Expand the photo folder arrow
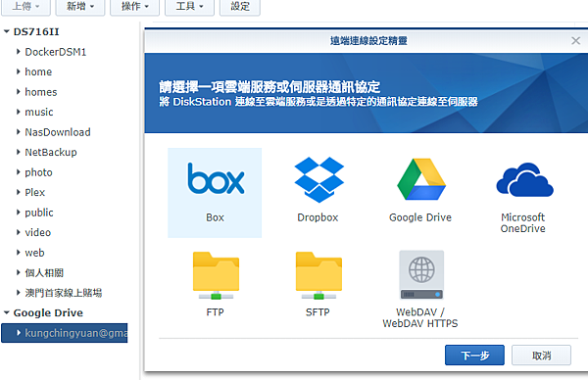588x380 pixels. click(x=18, y=172)
